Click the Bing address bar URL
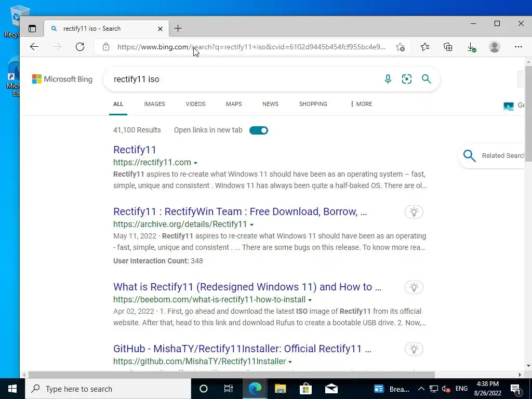This screenshot has height=399, width=532. point(251,47)
